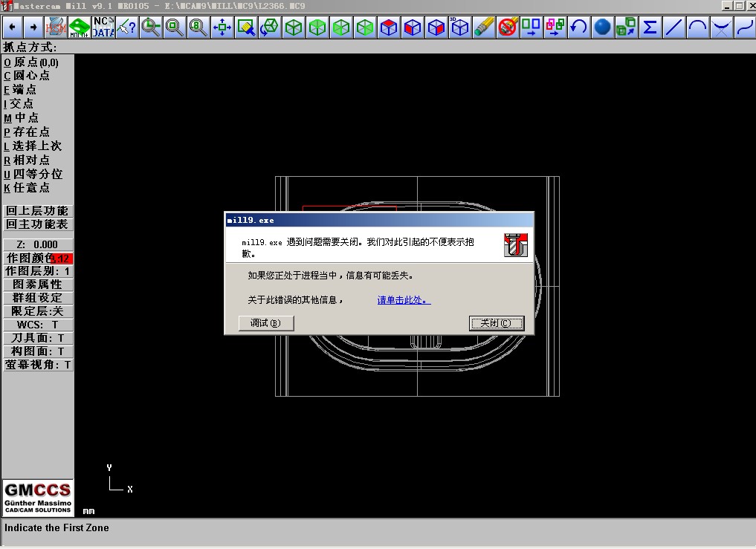The width and height of the screenshot is (756, 549).
Task: Click the 萤幕视角: T view button
Action: click(x=38, y=365)
